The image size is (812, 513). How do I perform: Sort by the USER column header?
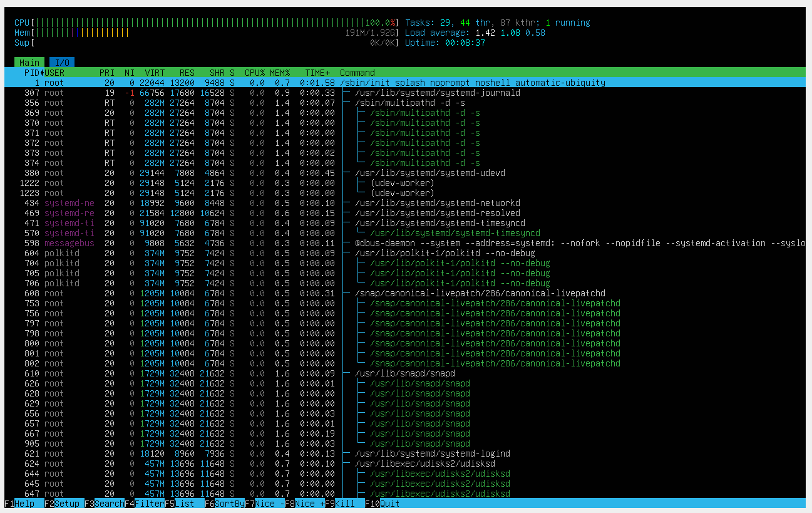54,73
